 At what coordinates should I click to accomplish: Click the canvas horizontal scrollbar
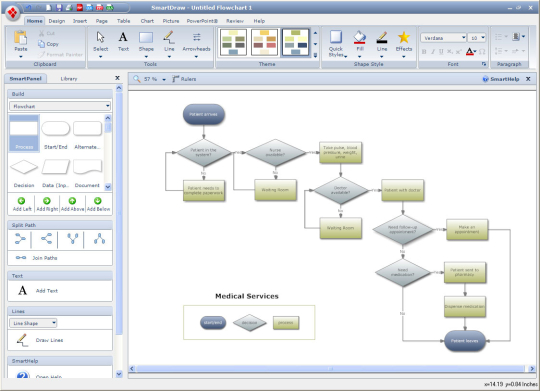click(x=331, y=369)
